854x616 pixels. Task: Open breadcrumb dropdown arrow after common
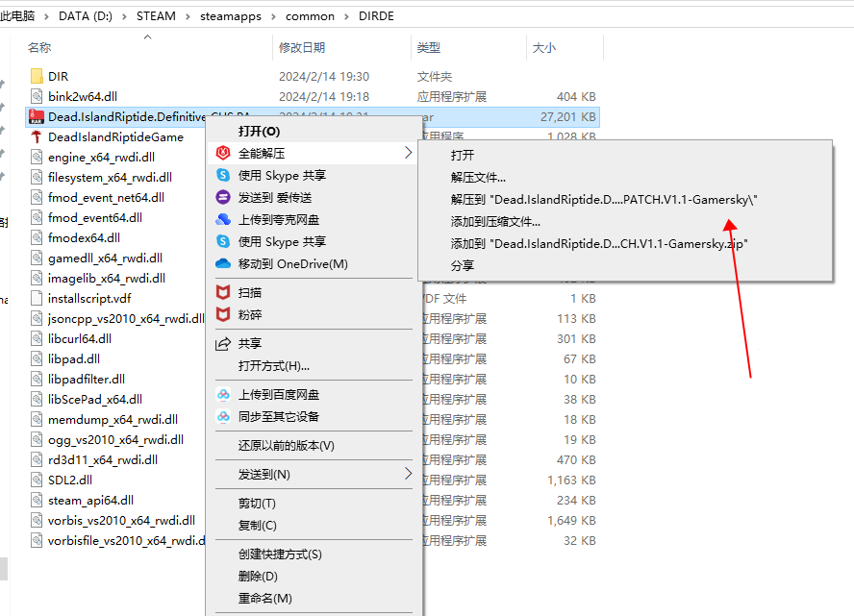click(x=346, y=16)
